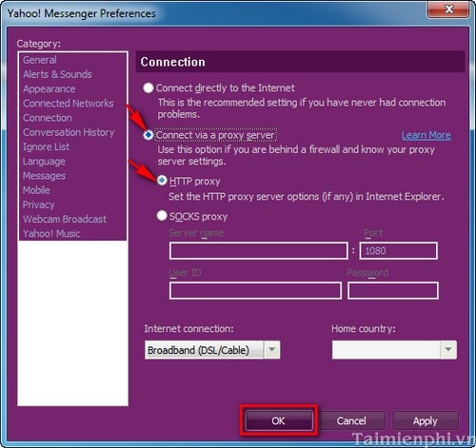Go to Alerts & Sounds category

pyautogui.click(x=57, y=74)
